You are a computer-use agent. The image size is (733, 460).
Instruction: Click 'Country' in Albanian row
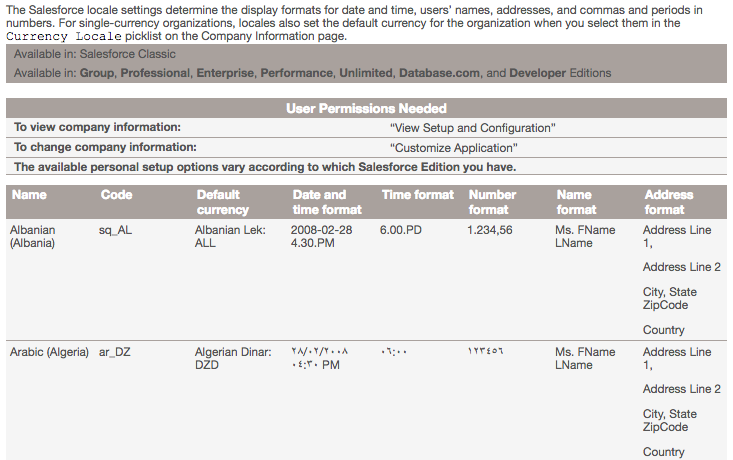point(663,330)
